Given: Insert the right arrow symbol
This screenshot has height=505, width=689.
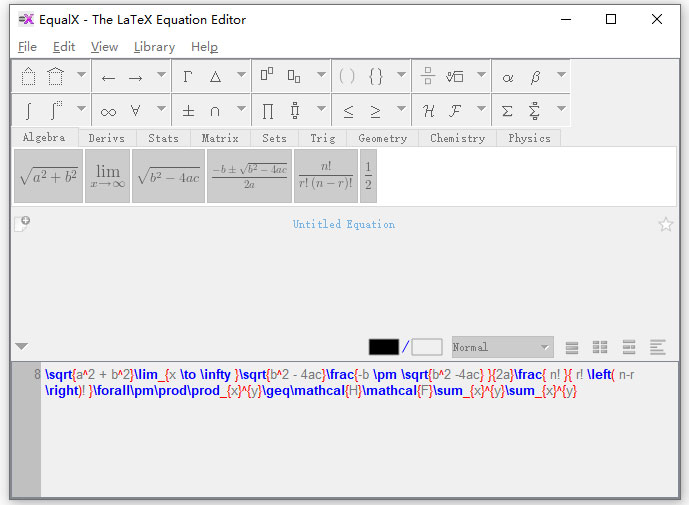Looking at the screenshot, I should 135,78.
